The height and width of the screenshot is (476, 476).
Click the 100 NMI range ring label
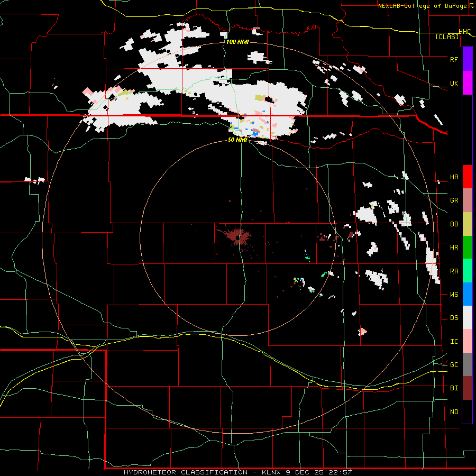(237, 42)
